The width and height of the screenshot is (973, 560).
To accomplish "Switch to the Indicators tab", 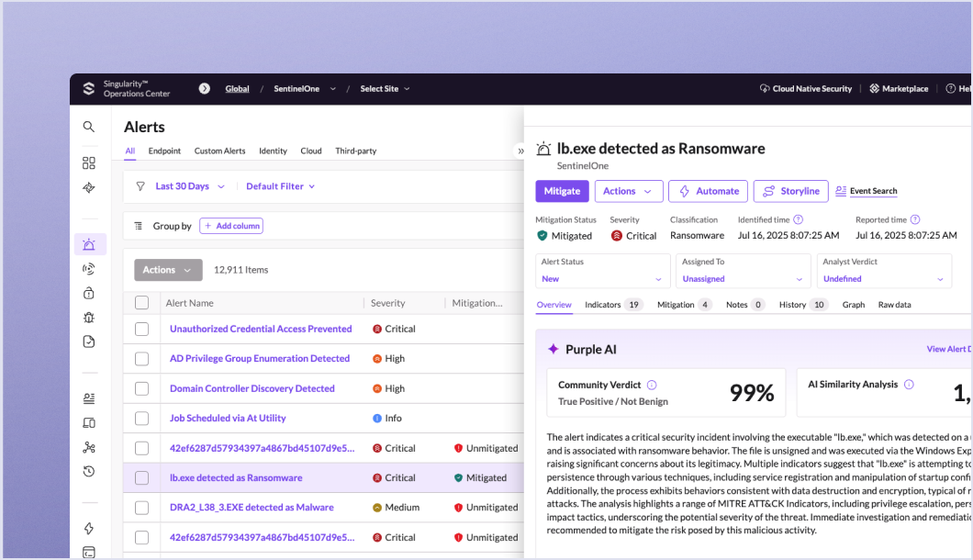I will click(613, 305).
